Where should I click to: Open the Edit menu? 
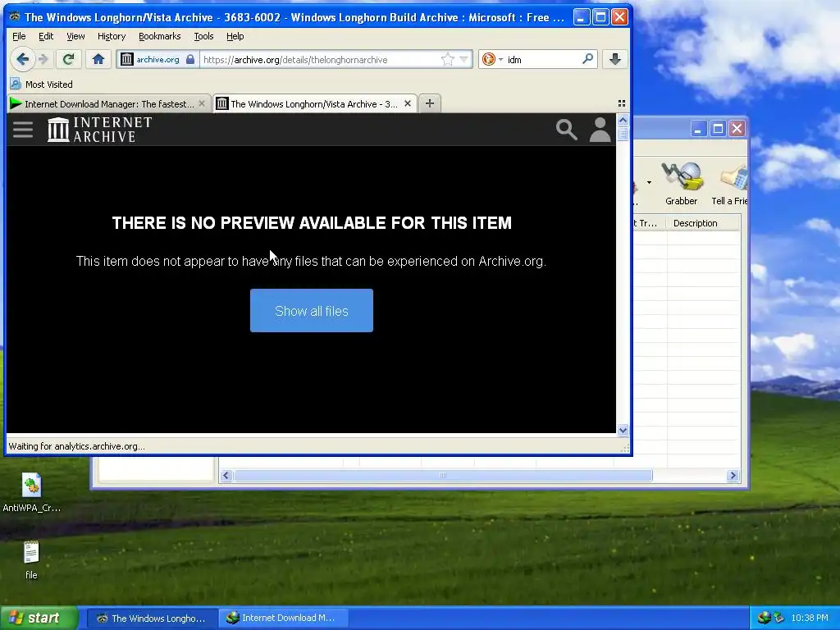pos(46,36)
